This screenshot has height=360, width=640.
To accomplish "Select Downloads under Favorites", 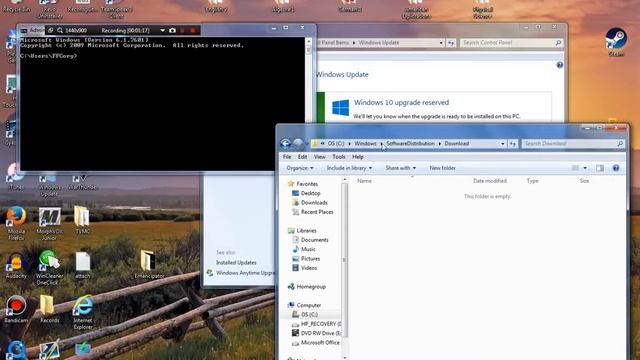I will pyautogui.click(x=310, y=202).
